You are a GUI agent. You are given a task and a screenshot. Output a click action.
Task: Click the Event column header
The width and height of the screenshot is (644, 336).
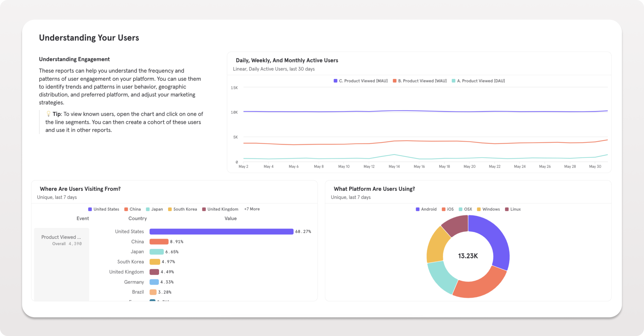[83, 218]
